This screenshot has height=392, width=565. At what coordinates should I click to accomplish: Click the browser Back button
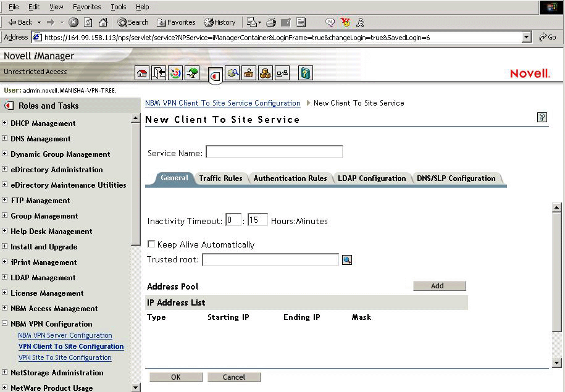pyautogui.click(x=20, y=22)
